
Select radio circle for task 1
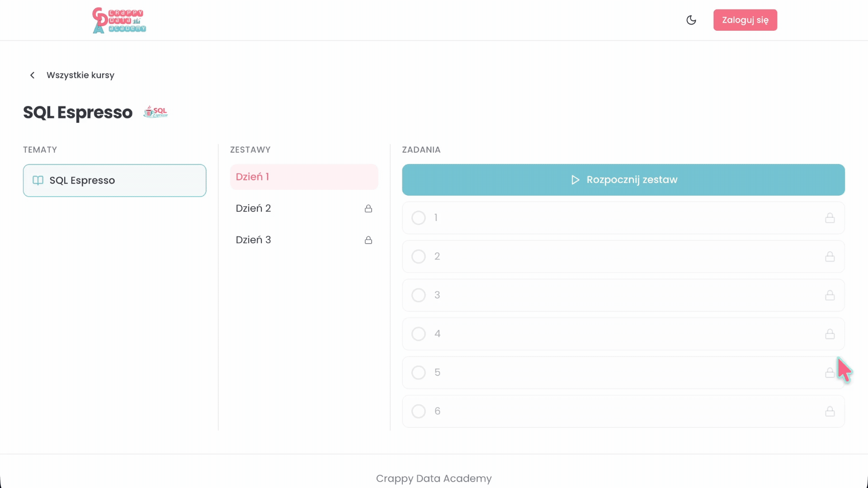tap(419, 218)
